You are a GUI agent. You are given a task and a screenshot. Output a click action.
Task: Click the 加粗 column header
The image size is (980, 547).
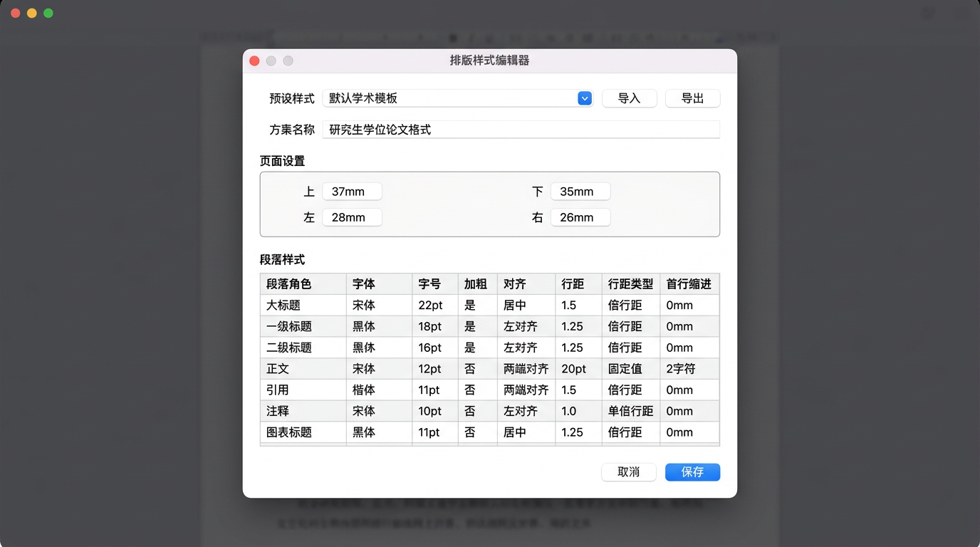click(x=478, y=284)
